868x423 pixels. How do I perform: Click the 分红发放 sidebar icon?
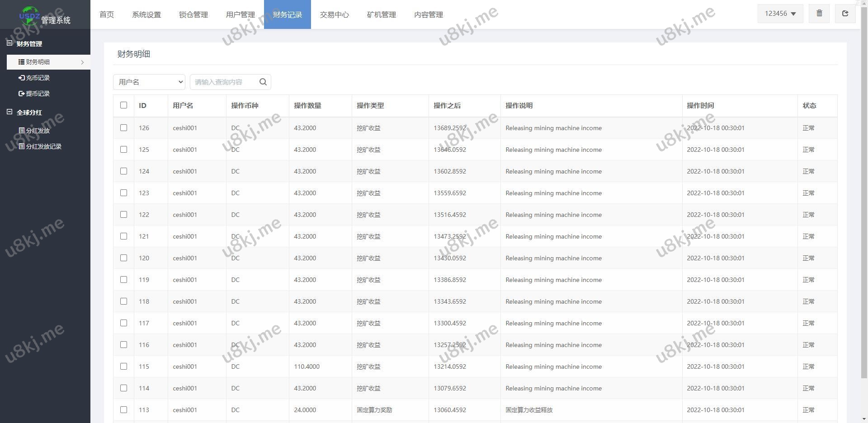pos(21,131)
